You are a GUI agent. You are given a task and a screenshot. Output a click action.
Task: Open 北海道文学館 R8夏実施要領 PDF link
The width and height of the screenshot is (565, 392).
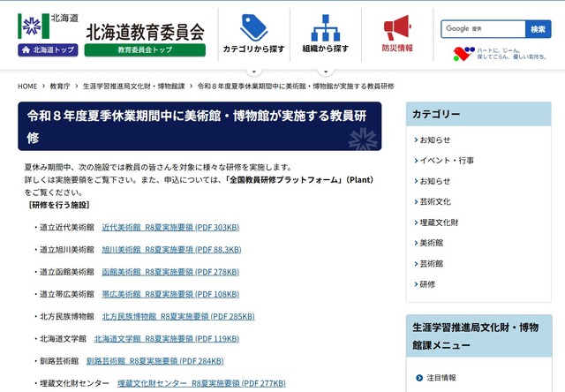(167, 339)
